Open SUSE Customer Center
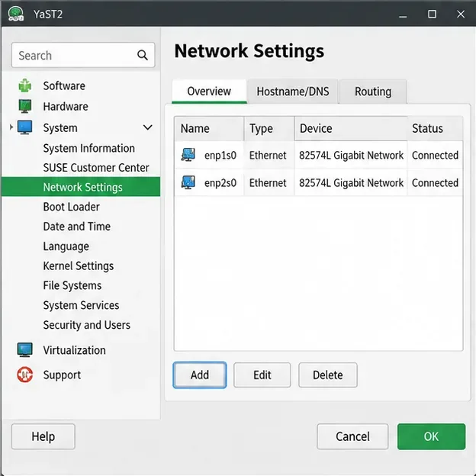The width and height of the screenshot is (476, 476). pyautogui.click(x=96, y=168)
